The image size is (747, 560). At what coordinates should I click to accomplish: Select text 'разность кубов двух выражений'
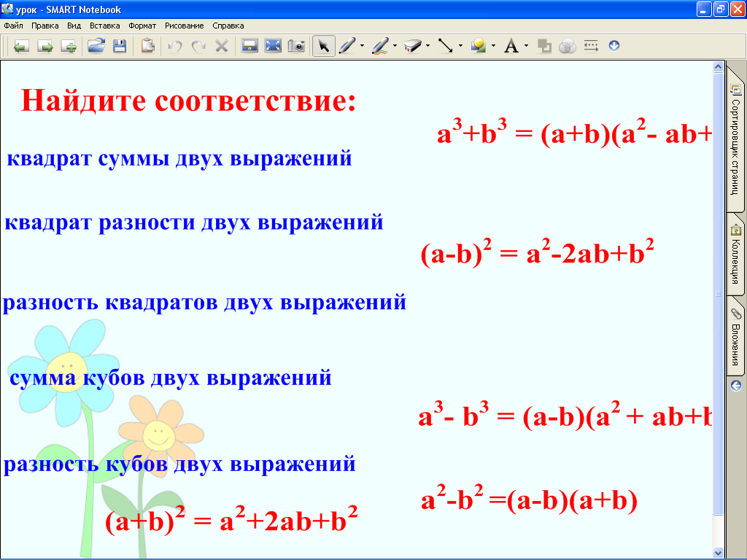(x=179, y=464)
